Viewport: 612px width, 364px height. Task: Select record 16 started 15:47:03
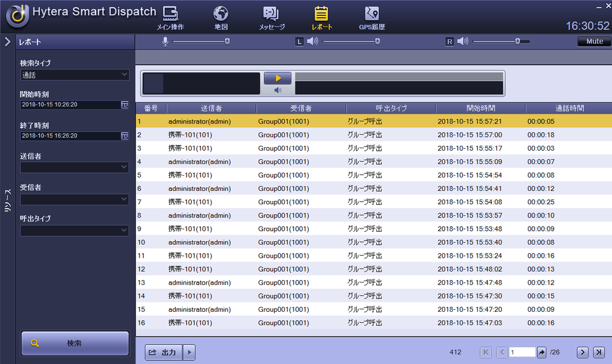pyautogui.click(x=374, y=323)
